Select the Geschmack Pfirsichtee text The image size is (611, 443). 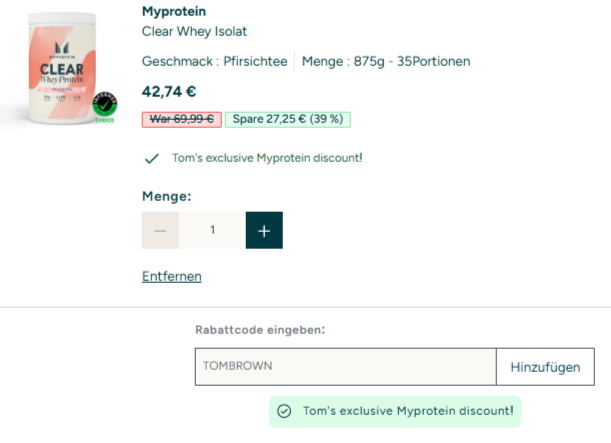214,62
